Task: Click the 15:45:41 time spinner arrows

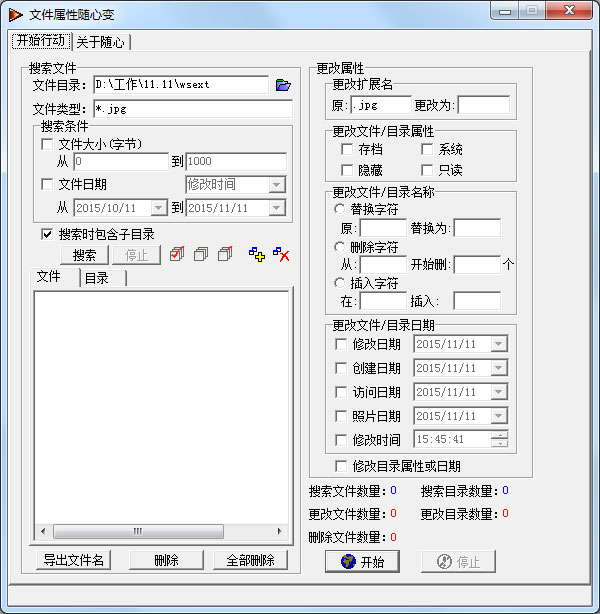Action: pyautogui.click(x=499, y=439)
